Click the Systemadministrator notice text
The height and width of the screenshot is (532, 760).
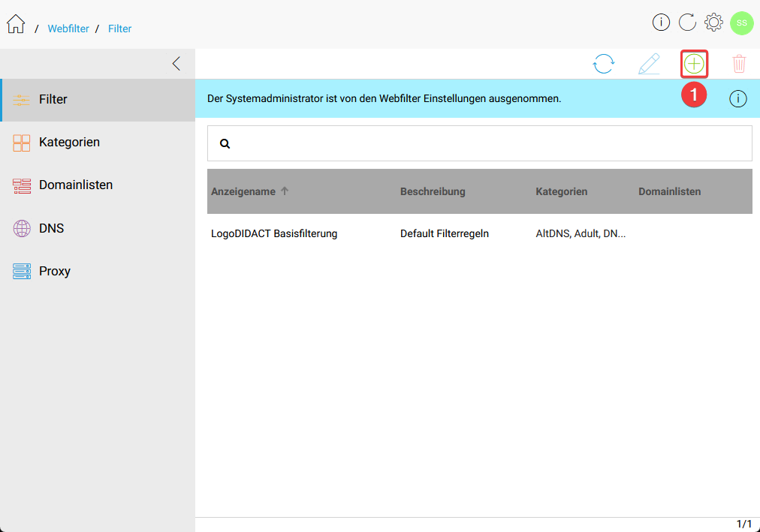(x=384, y=98)
